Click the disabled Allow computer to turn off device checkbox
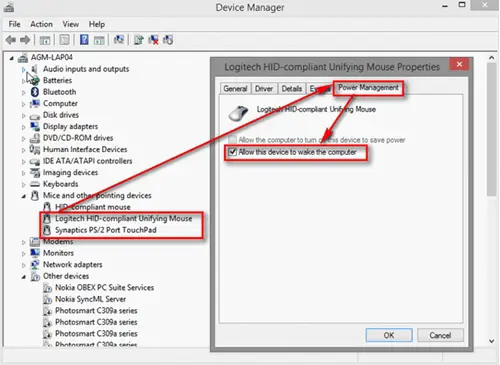This screenshot has height=365, width=500. pyautogui.click(x=232, y=140)
